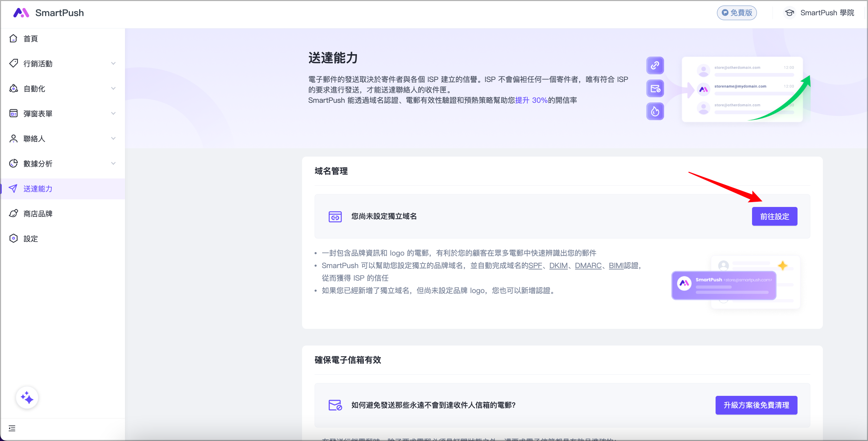868x441 pixels.
Task: Open the DMARC underlined link
Action: click(x=588, y=266)
